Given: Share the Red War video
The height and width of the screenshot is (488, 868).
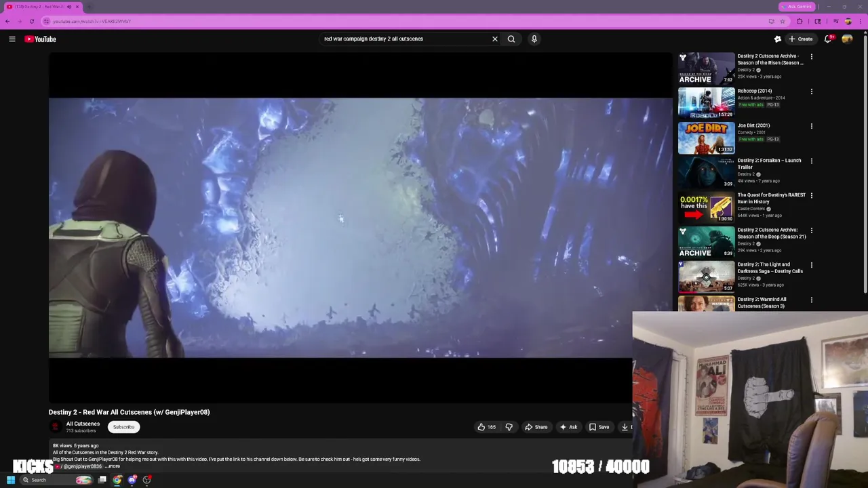Looking at the screenshot, I should point(536,427).
